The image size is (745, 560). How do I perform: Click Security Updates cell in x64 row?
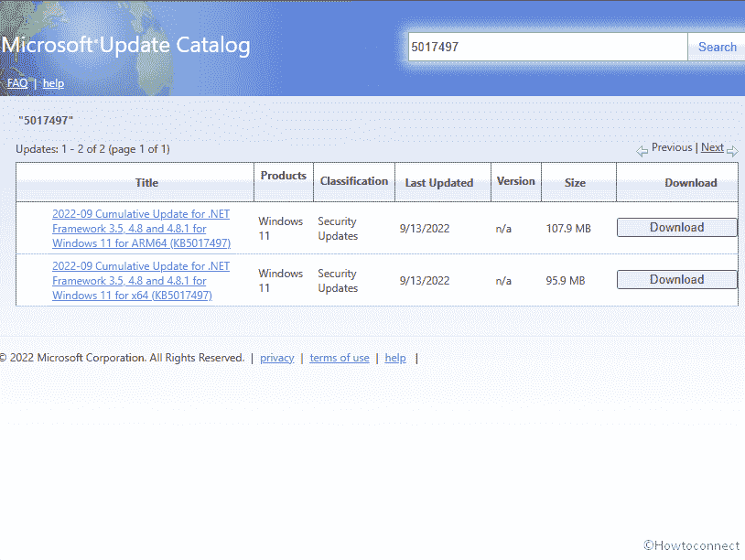click(338, 281)
